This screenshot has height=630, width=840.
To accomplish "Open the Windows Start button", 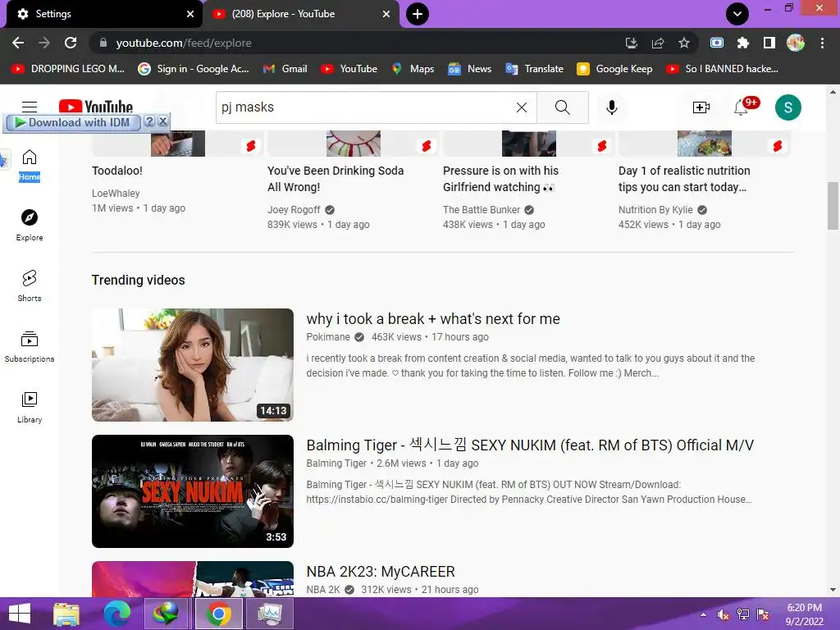I will [x=20, y=614].
